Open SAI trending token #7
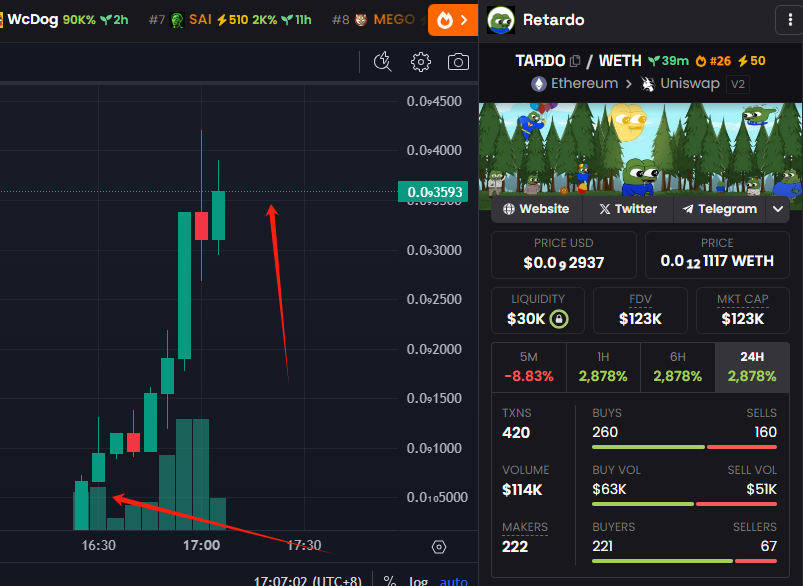 click(230, 20)
